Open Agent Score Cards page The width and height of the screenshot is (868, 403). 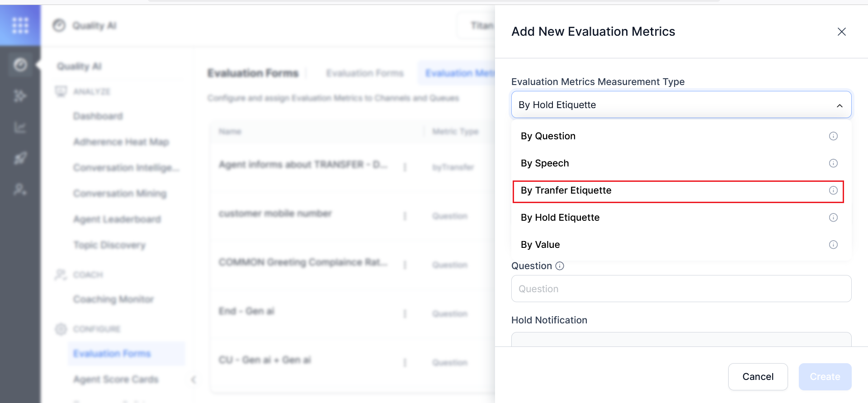[116, 379]
